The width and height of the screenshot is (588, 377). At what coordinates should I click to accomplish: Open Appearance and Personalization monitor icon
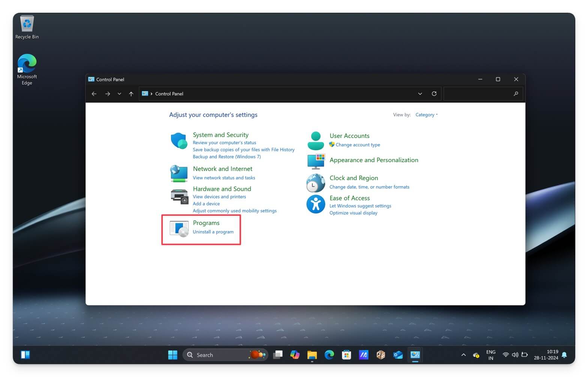coord(316,161)
